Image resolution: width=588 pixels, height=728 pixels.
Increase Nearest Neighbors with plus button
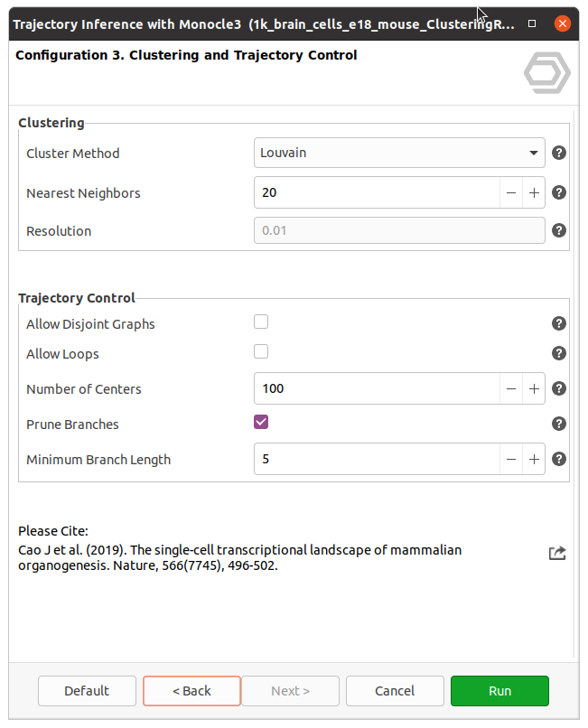534,192
